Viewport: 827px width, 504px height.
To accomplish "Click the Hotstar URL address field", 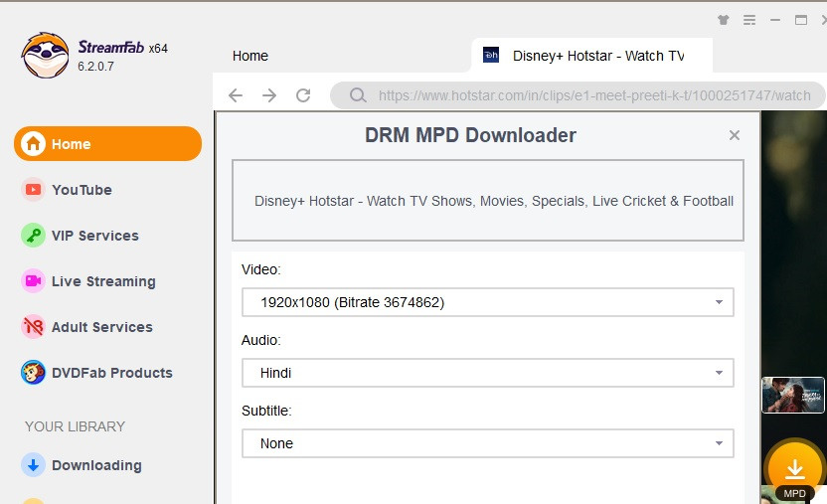I will coord(594,96).
